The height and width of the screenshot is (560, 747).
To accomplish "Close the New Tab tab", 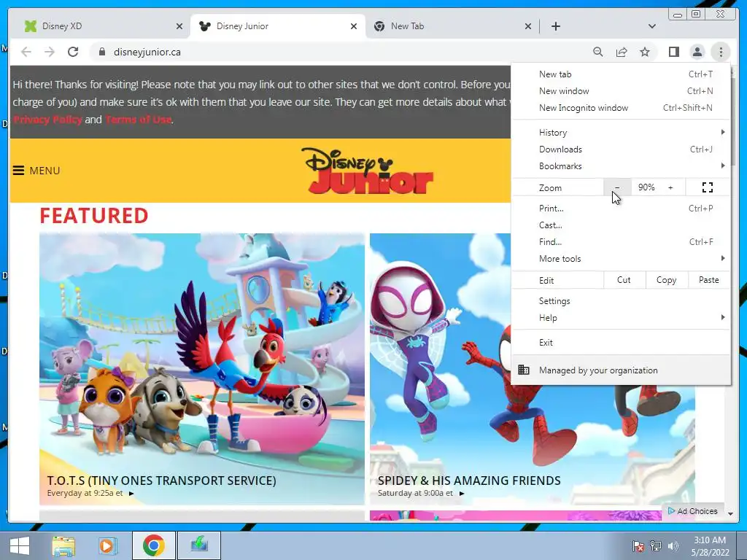I will click(x=528, y=26).
